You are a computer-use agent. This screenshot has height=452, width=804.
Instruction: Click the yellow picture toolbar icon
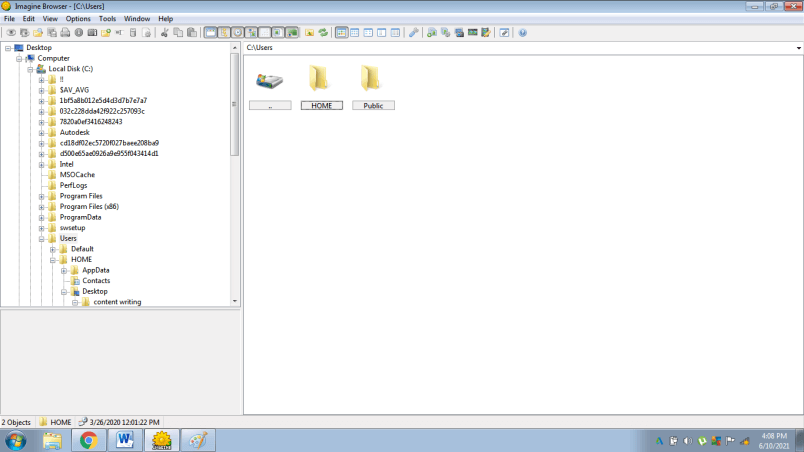309,33
